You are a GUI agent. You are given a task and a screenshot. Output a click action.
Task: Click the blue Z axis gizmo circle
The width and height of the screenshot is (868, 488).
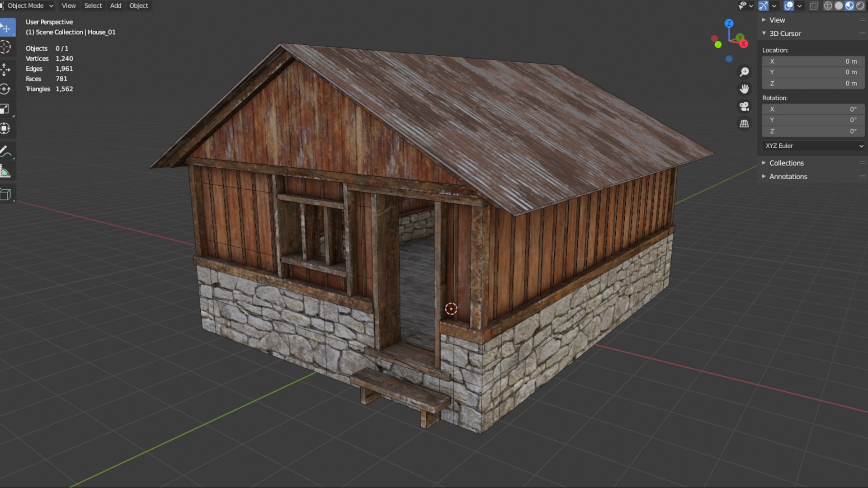click(x=729, y=23)
